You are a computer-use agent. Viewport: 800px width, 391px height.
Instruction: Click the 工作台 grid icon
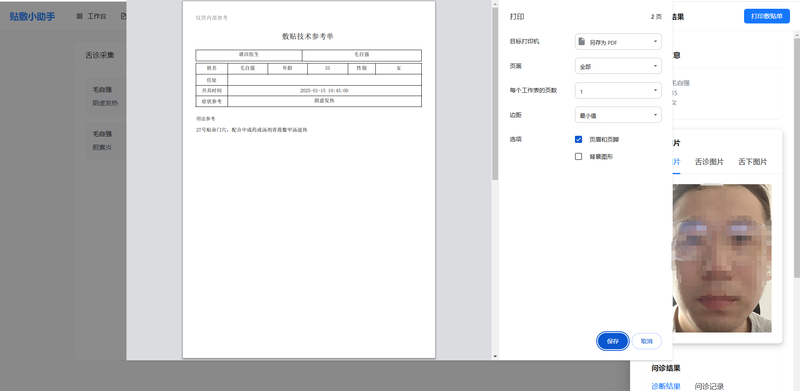pos(79,16)
